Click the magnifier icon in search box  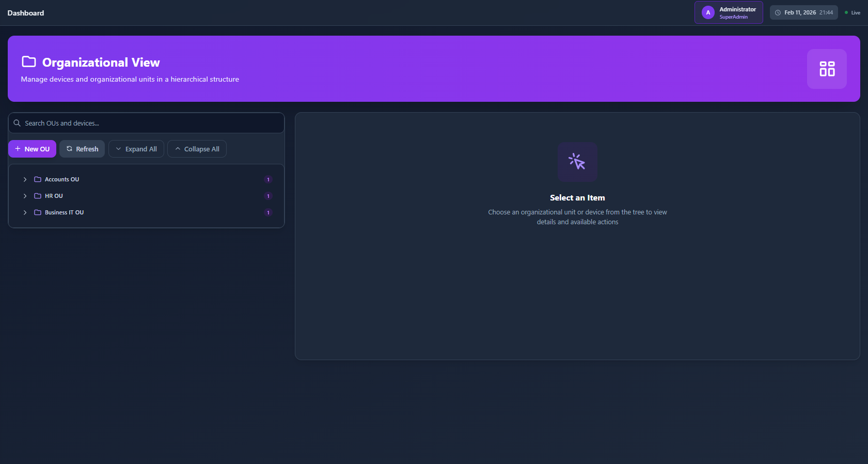pyautogui.click(x=17, y=123)
